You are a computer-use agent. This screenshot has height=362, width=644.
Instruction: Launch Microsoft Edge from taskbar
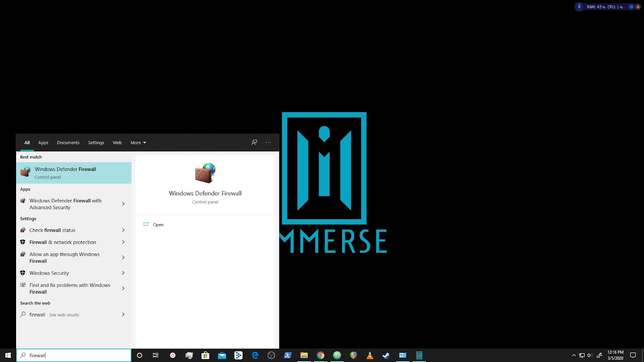(x=255, y=355)
